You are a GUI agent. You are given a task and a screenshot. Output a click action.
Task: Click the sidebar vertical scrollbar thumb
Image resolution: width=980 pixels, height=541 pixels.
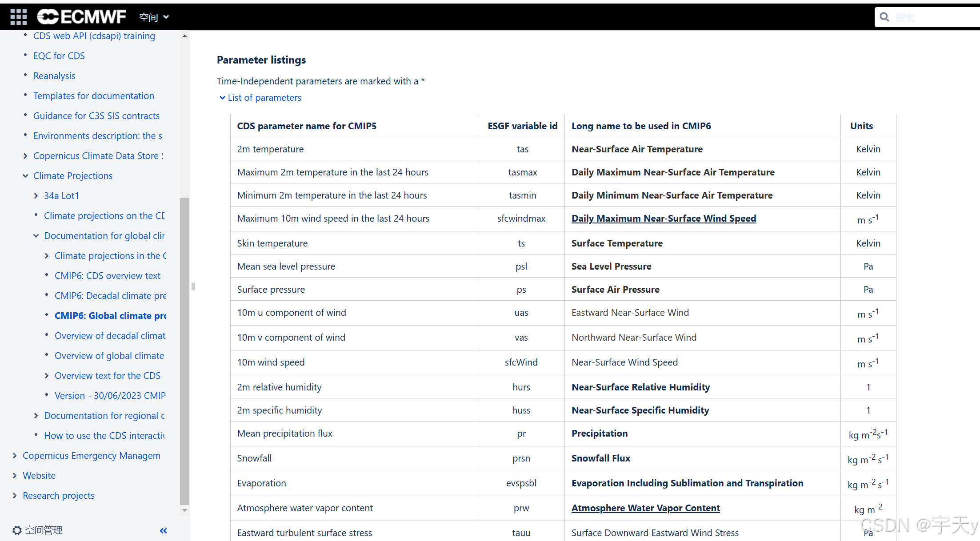tap(184, 351)
